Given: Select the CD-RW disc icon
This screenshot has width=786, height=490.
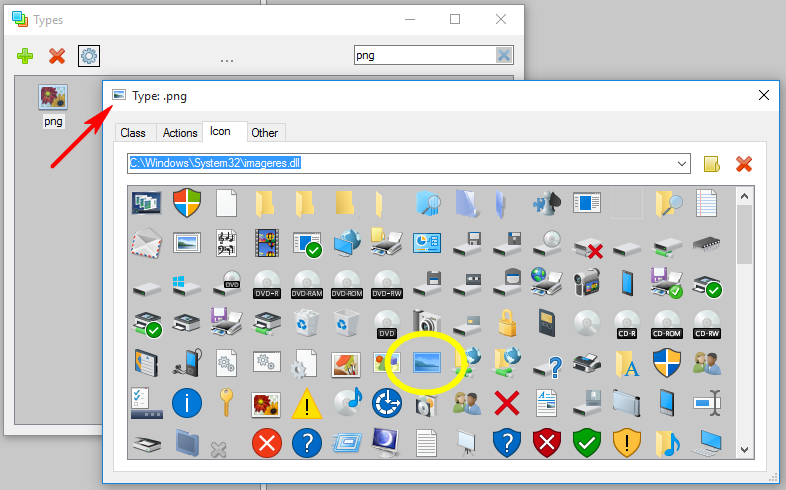Looking at the screenshot, I should [707, 324].
